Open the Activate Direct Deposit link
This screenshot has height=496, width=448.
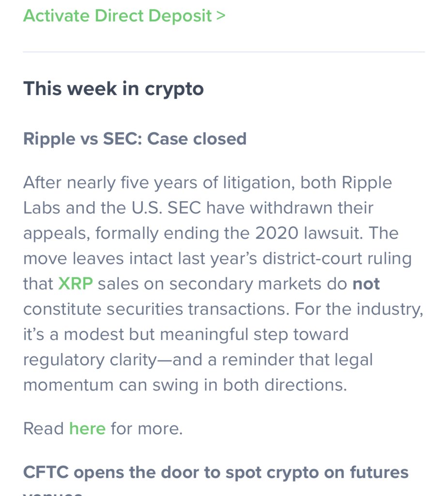(124, 16)
